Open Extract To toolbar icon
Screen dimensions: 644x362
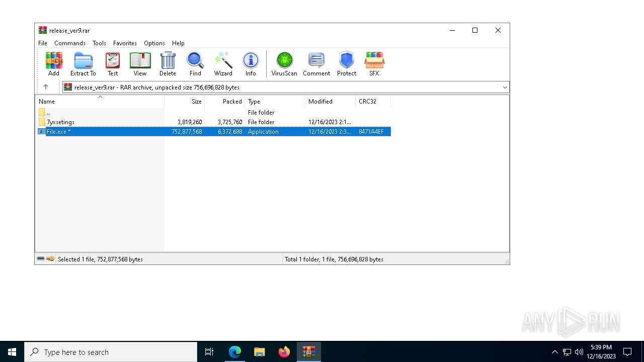(83, 63)
